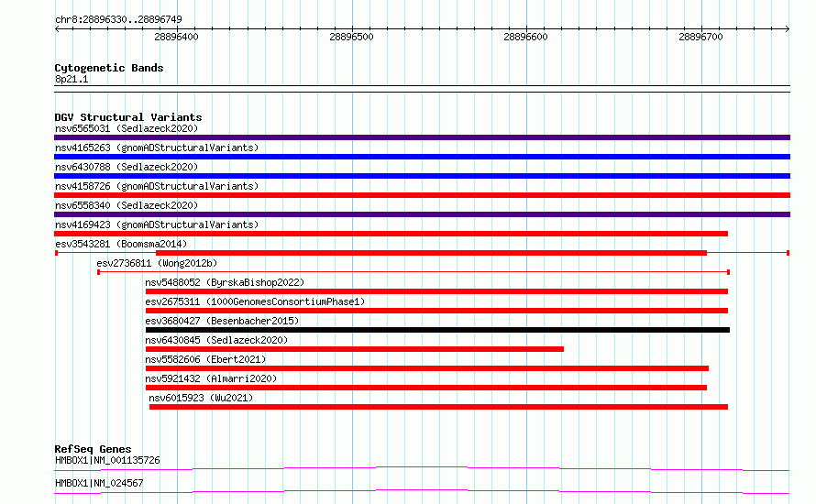Select the nsv6565031 purple variant bar

click(422, 137)
